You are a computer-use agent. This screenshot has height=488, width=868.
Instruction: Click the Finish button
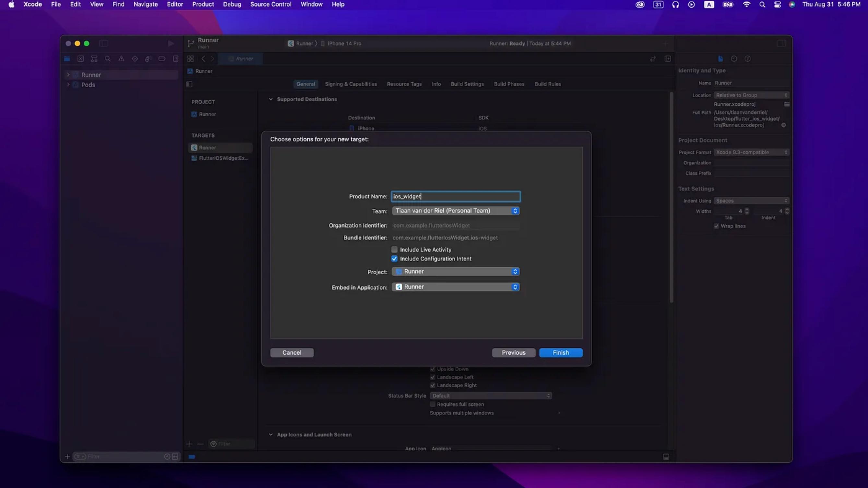(561, 352)
